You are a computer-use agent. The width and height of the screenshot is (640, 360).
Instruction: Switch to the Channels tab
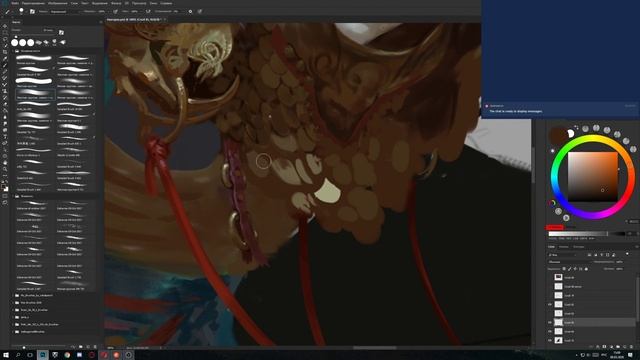tap(564, 247)
